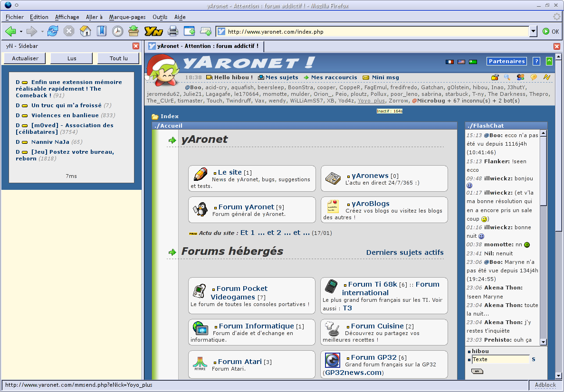
Task: Open the Derniers sujets actifs link
Action: [405, 252]
